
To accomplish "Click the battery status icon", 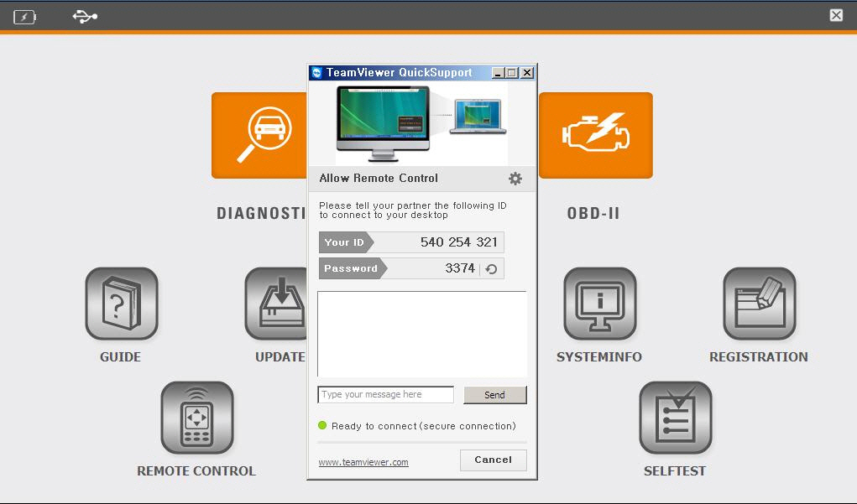I will [24, 16].
